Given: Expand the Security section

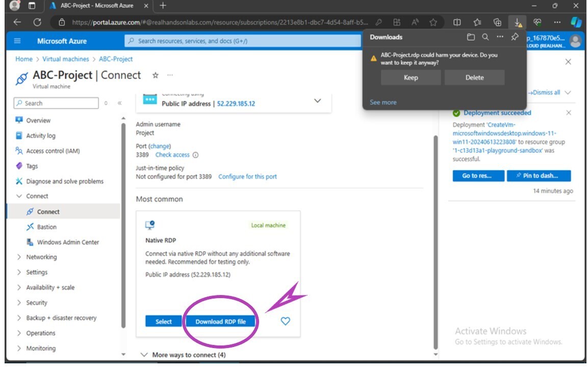Looking at the screenshot, I should pyautogui.click(x=19, y=303).
